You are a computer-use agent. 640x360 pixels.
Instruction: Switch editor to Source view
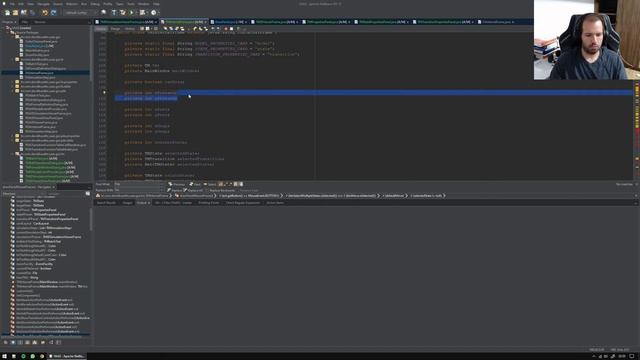coord(100,29)
